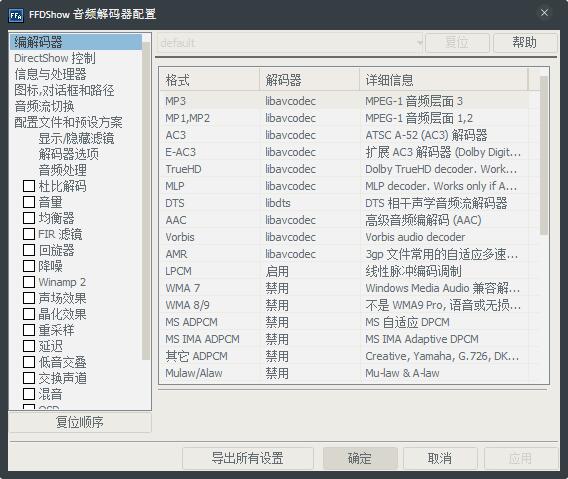The height and width of the screenshot is (479, 568).
Task: Select 显示/隐藏滤镜 entry
Action: tap(76, 138)
